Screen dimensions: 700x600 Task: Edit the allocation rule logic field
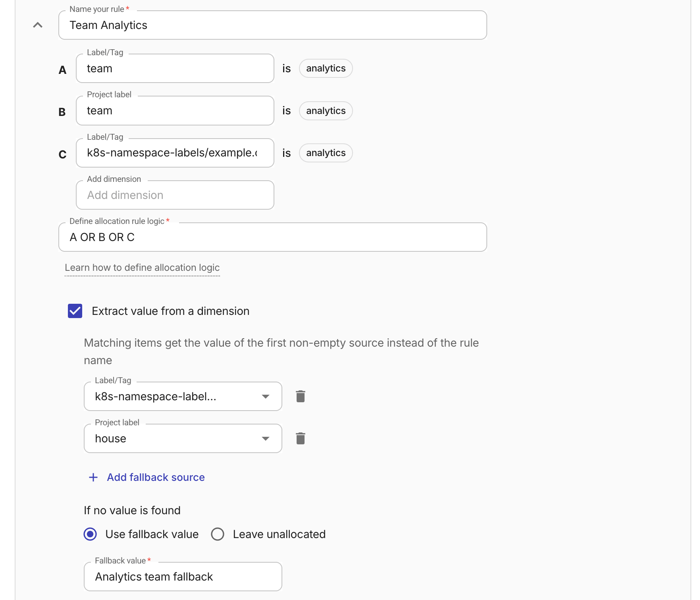[272, 237]
